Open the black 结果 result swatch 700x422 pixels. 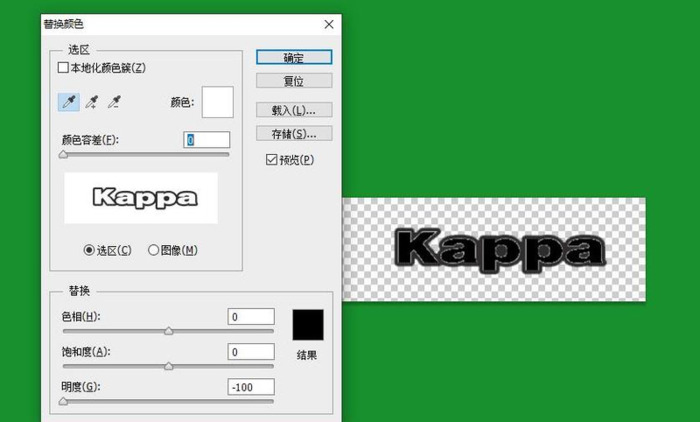pos(308,325)
